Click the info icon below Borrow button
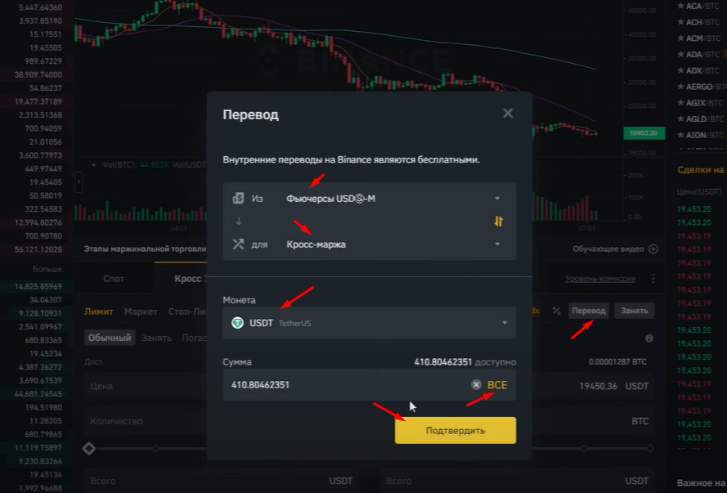This screenshot has height=493, width=727. [649, 339]
